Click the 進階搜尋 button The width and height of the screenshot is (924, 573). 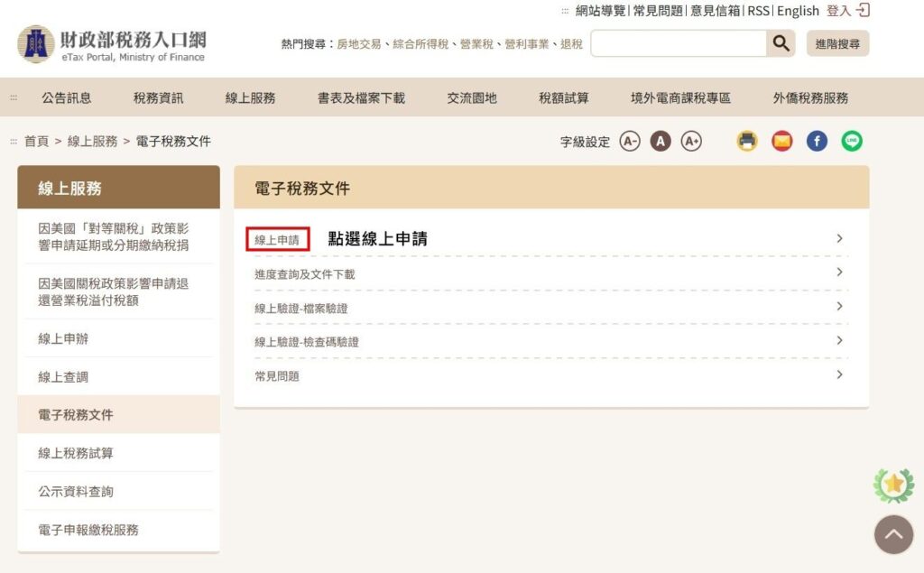click(x=837, y=43)
